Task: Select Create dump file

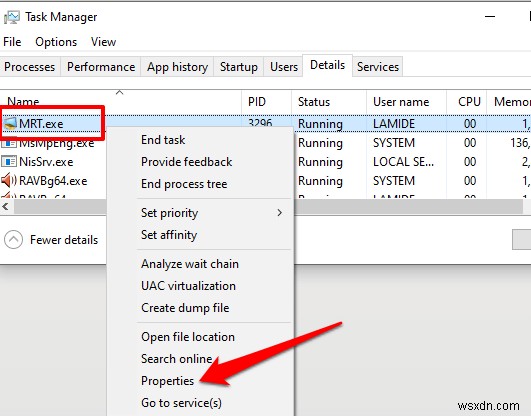Action: 200,308
